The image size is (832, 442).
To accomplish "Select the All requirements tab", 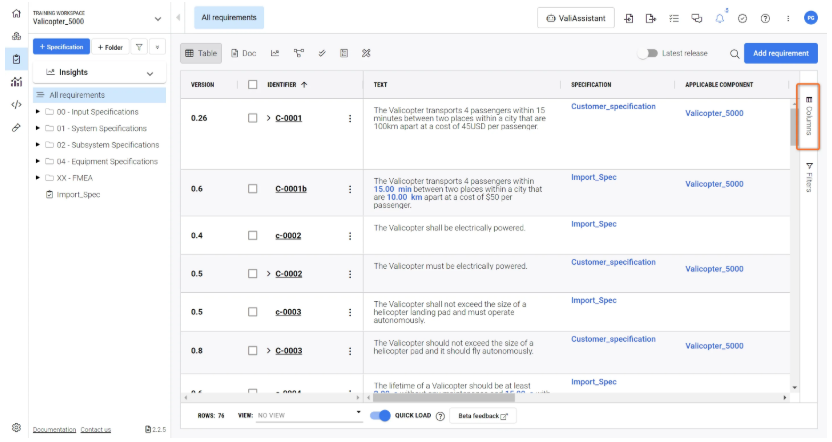I will 229,18.
